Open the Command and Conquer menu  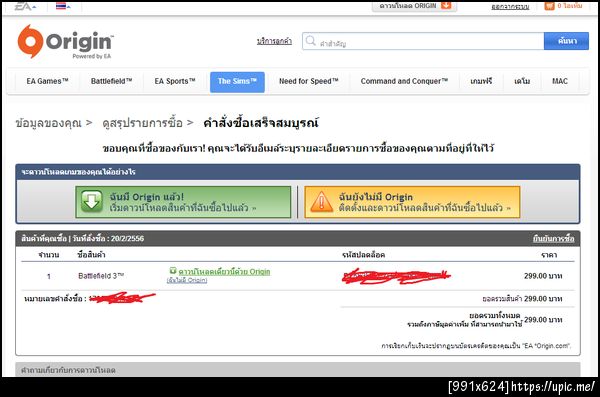tap(404, 81)
